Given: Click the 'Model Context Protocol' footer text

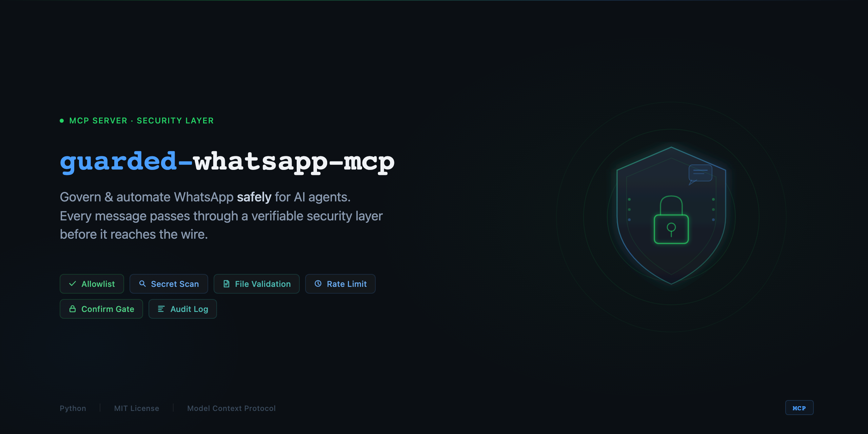Looking at the screenshot, I should [x=231, y=409].
